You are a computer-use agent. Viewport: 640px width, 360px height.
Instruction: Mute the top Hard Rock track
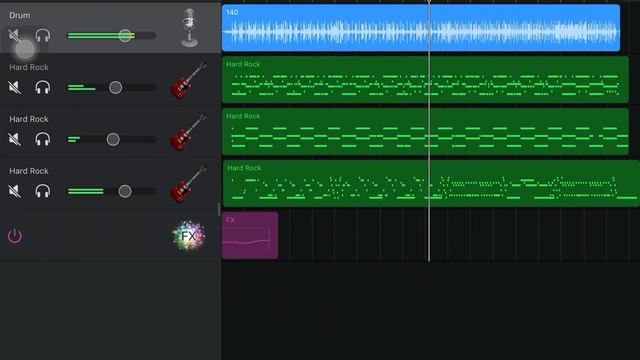14,87
